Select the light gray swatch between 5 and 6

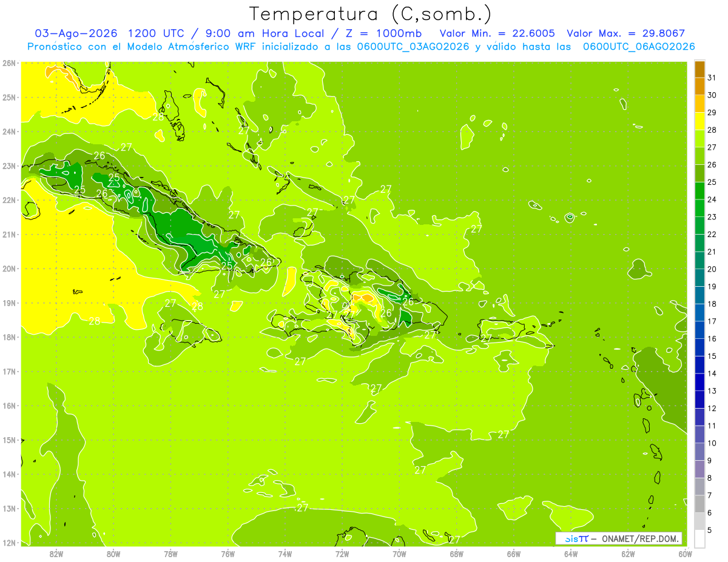(x=699, y=521)
